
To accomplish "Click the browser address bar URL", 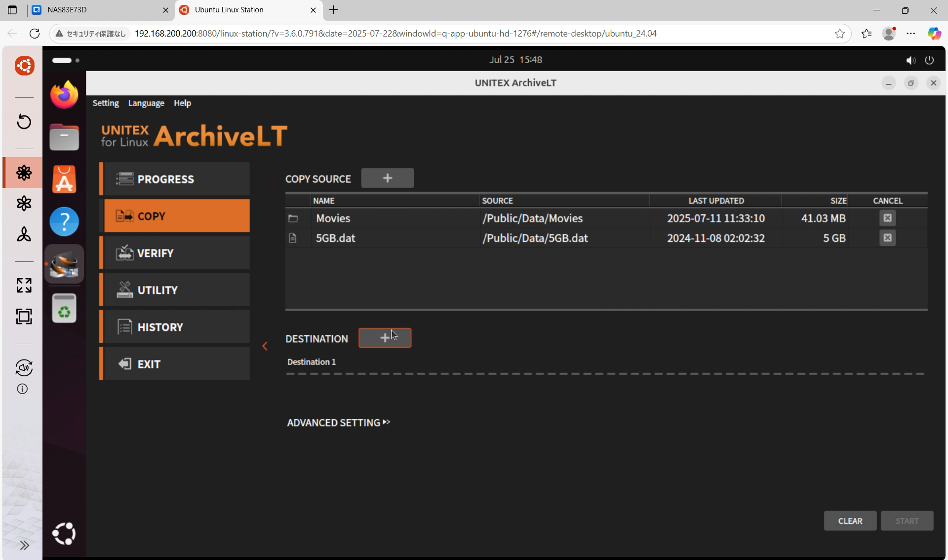I will [395, 34].
